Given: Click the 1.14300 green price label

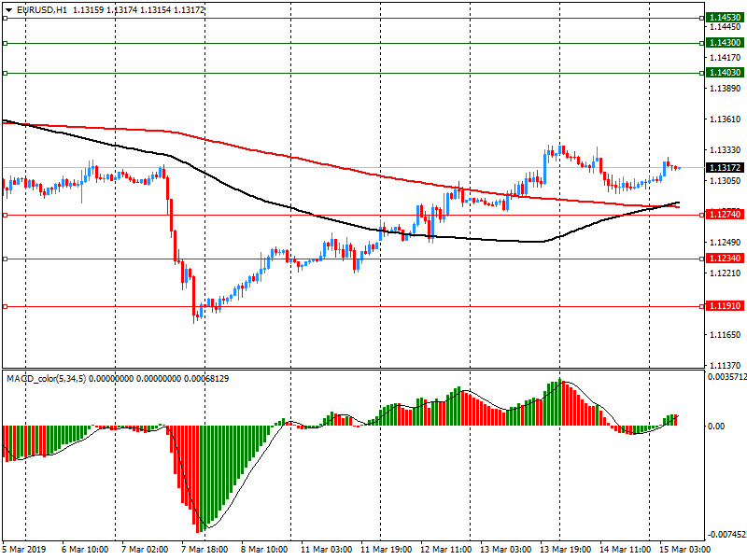Looking at the screenshot, I should pyautogui.click(x=725, y=43).
